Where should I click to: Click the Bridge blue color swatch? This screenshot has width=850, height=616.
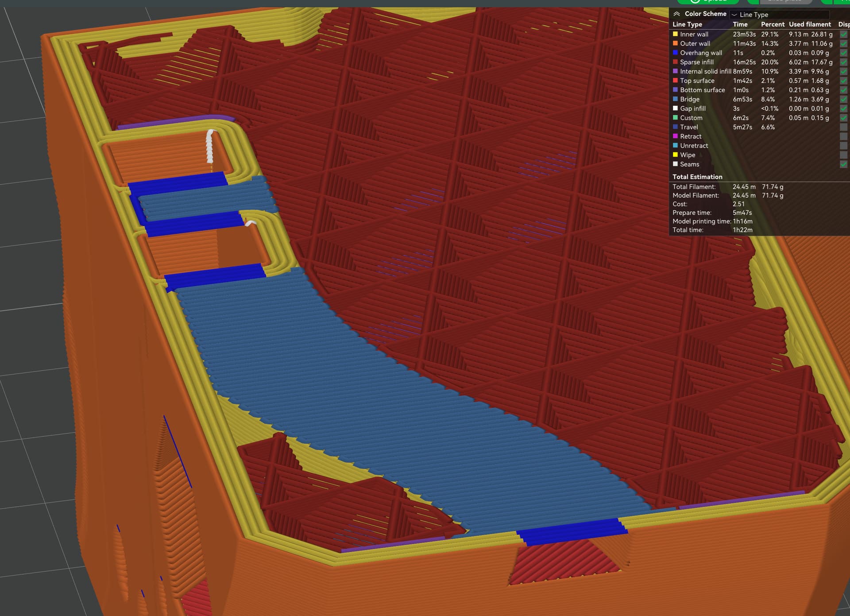(x=675, y=99)
